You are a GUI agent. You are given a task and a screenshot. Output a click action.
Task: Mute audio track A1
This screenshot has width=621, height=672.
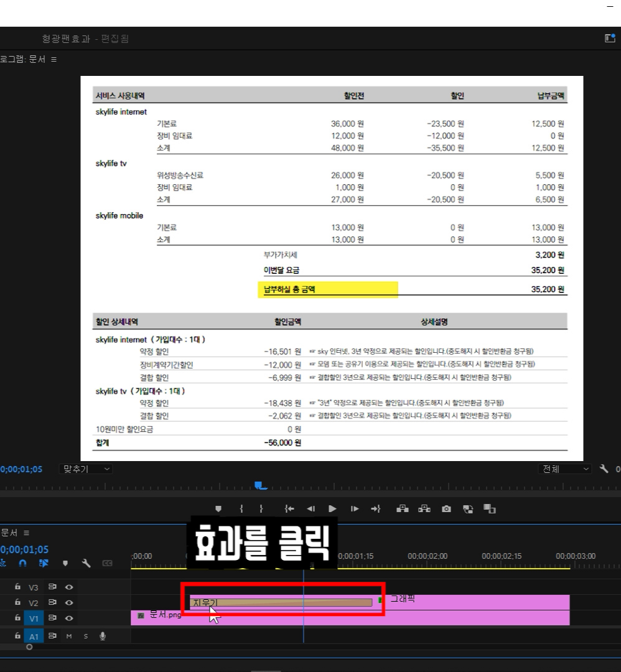pyautogui.click(x=69, y=636)
